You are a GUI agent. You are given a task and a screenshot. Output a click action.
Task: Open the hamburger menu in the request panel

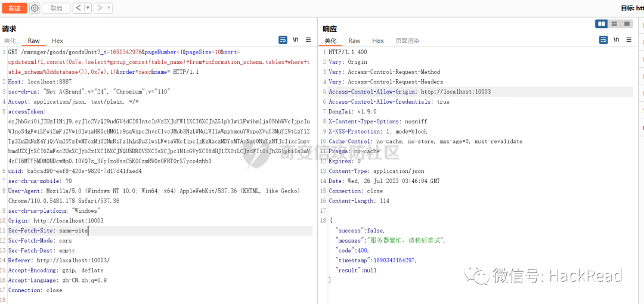click(x=308, y=40)
